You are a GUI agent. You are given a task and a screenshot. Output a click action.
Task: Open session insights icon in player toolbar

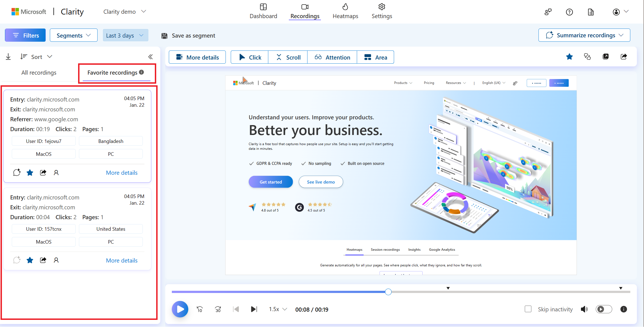587,57
